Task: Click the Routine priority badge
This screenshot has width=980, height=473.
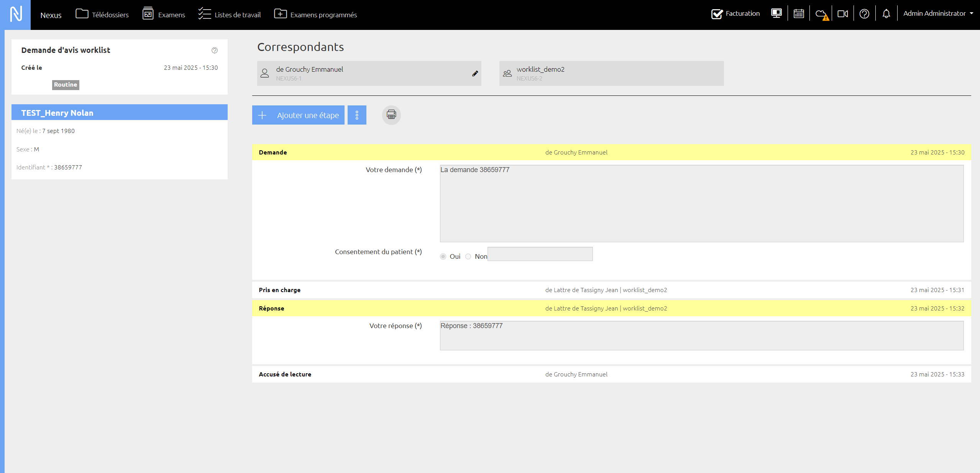Action: (66, 85)
